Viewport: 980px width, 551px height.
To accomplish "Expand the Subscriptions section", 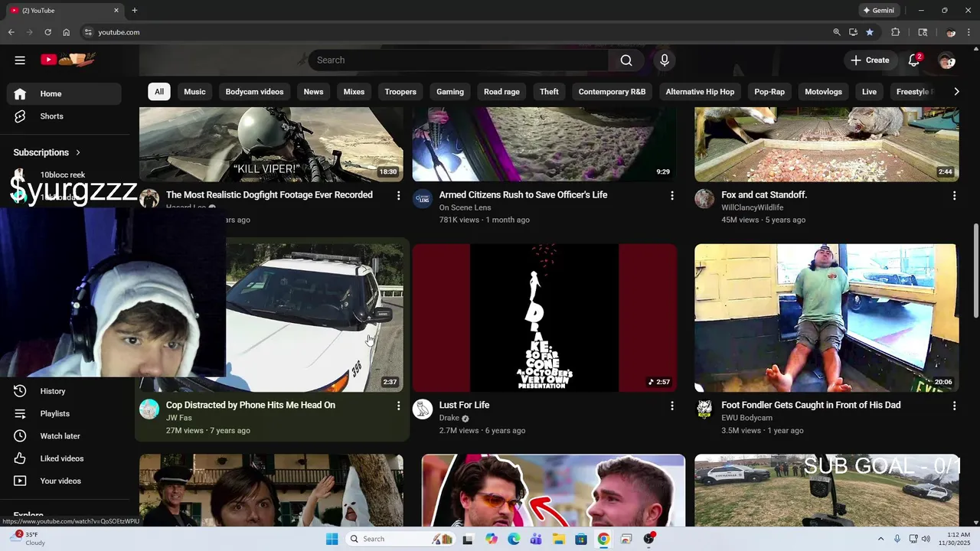I will (x=47, y=152).
